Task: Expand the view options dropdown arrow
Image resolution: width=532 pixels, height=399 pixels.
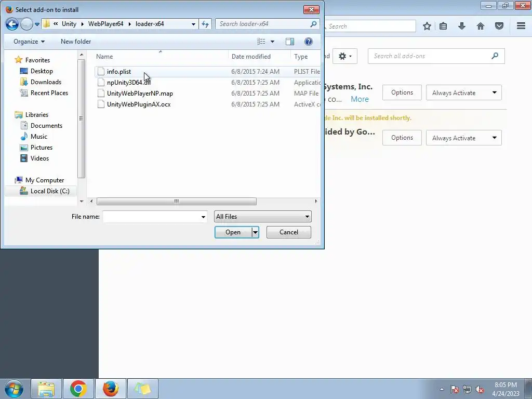Action: tap(272, 42)
